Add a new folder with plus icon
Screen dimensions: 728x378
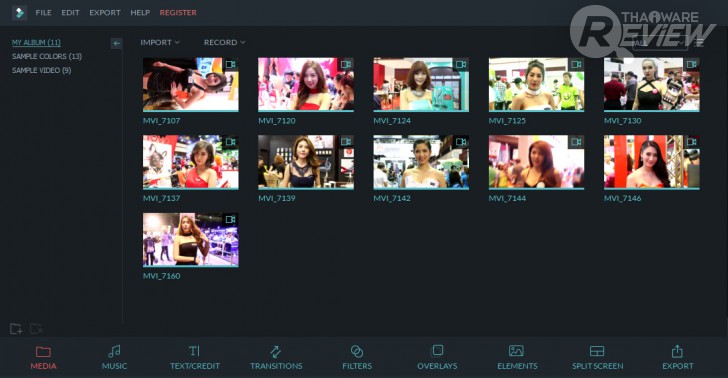tap(16, 329)
